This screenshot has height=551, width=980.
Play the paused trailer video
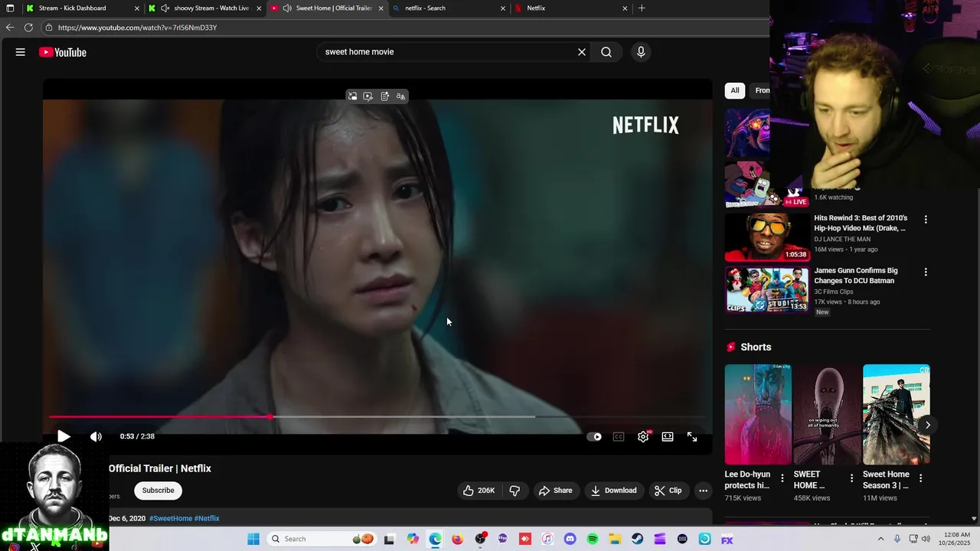point(64,436)
